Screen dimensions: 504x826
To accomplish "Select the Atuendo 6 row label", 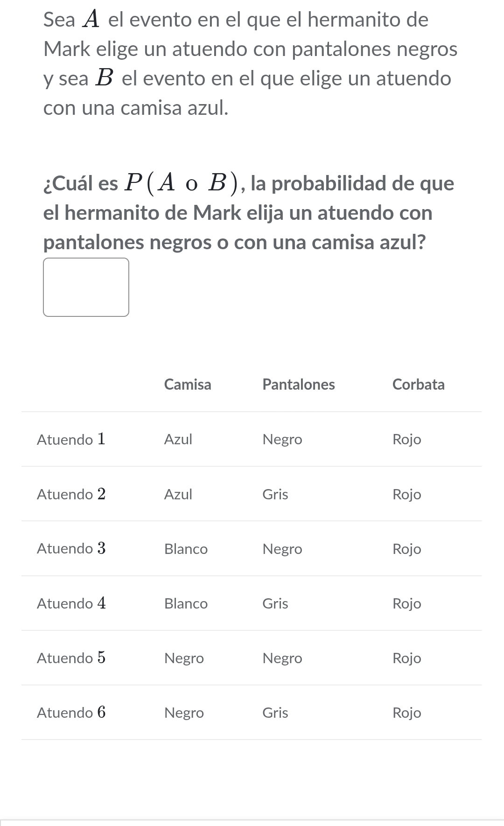I will (71, 713).
